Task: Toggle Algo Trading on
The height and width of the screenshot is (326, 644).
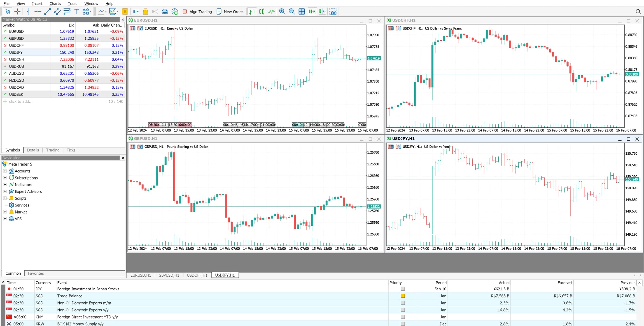Action: click(x=197, y=11)
